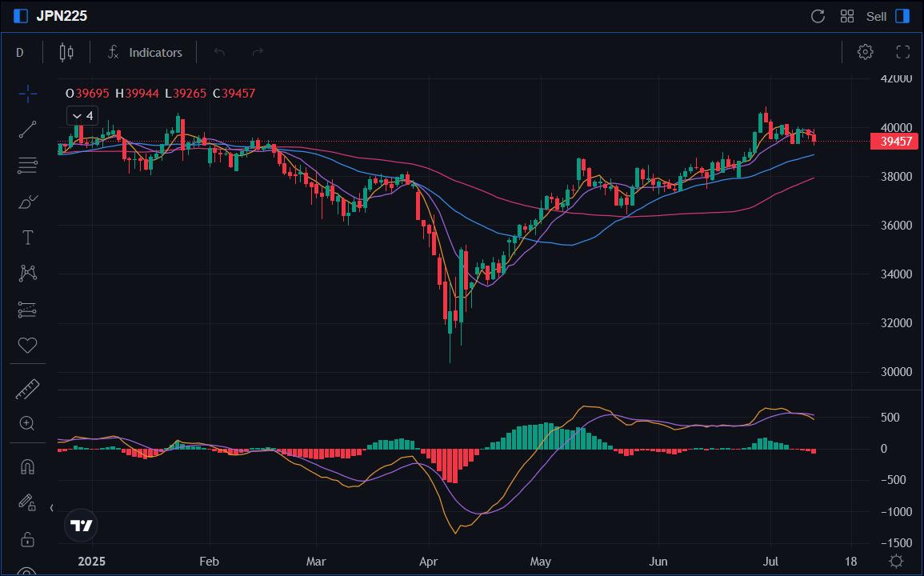Open the Indicators dialog
This screenshot has height=576, width=924.
145,52
